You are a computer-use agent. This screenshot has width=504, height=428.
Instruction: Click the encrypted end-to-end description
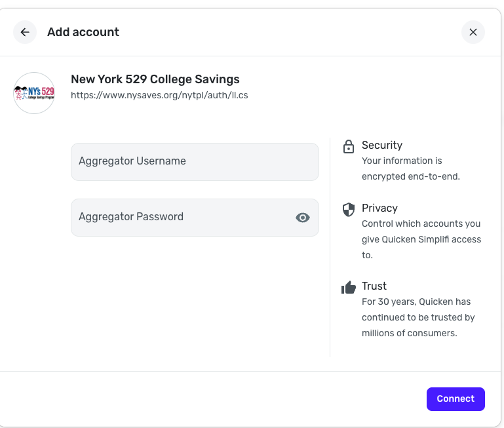point(410,168)
